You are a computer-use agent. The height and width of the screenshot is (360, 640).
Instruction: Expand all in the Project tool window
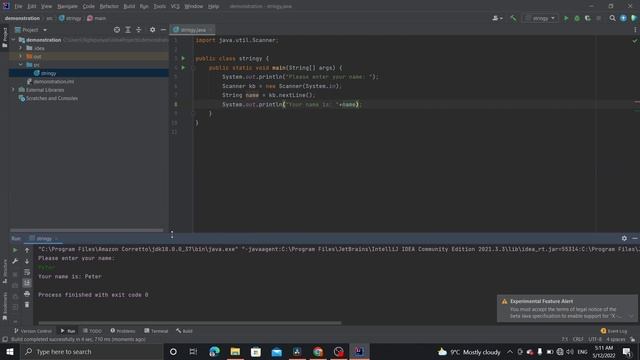point(128,30)
